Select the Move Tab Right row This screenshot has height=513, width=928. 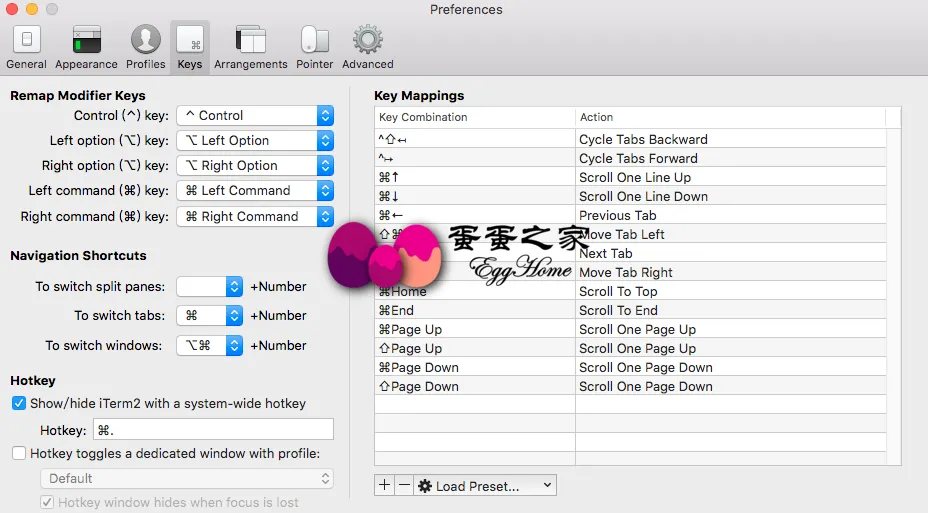click(x=630, y=272)
